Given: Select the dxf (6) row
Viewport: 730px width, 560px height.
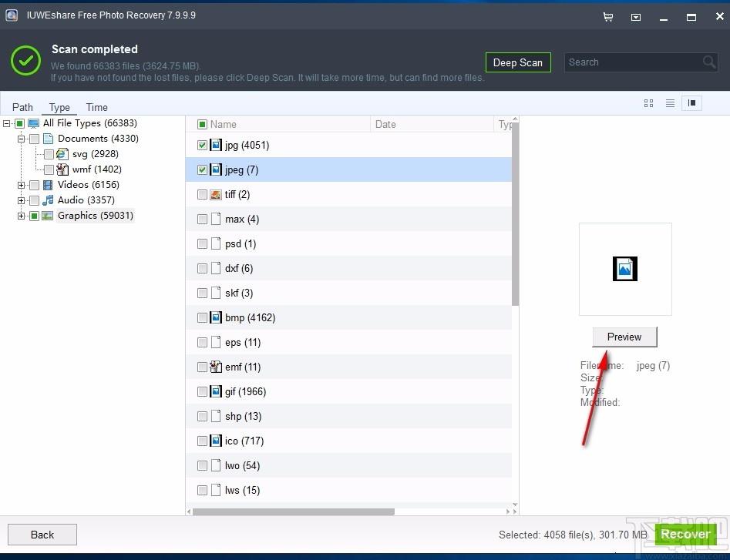Looking at the screenshot, I should point(348,268).
